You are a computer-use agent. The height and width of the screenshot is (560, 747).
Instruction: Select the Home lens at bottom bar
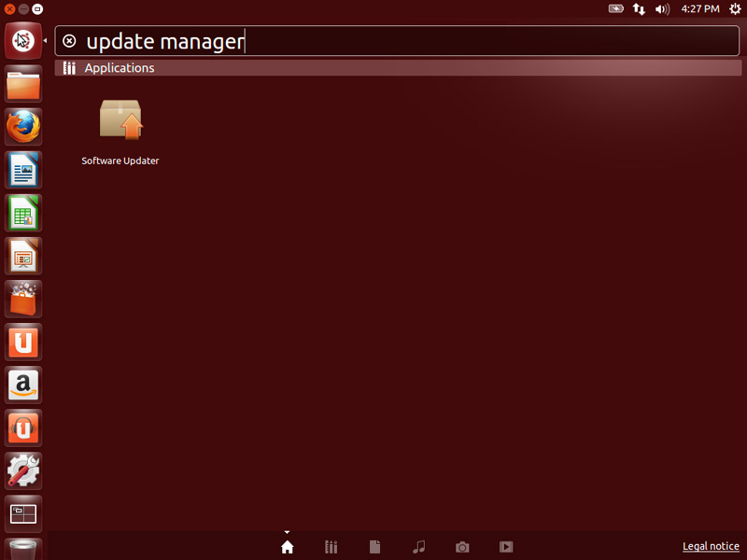pos(288,547)
